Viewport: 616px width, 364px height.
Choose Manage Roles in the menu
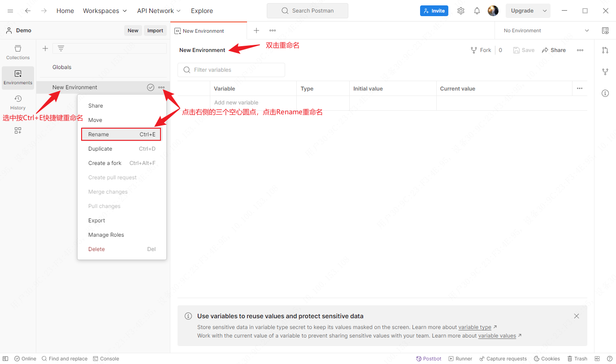point(121,235)
